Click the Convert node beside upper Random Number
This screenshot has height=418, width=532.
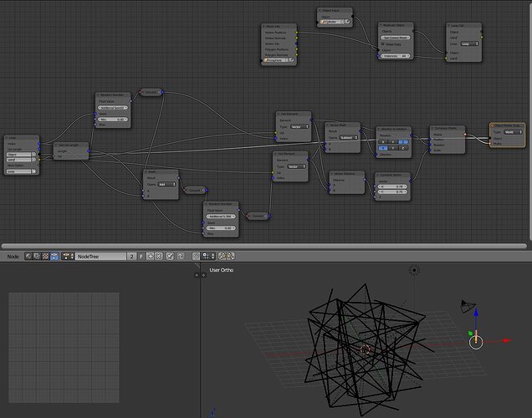[151, 92]
